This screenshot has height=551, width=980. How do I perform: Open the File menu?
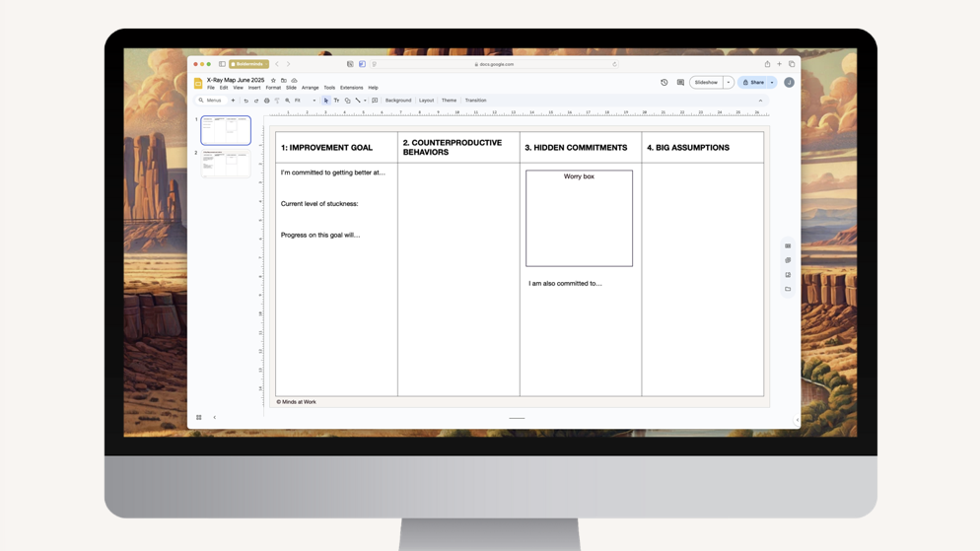[211, 88]
